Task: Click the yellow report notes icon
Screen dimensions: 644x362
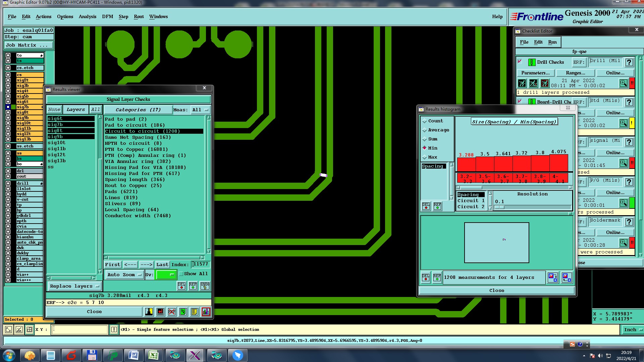Action: point(194,312)
